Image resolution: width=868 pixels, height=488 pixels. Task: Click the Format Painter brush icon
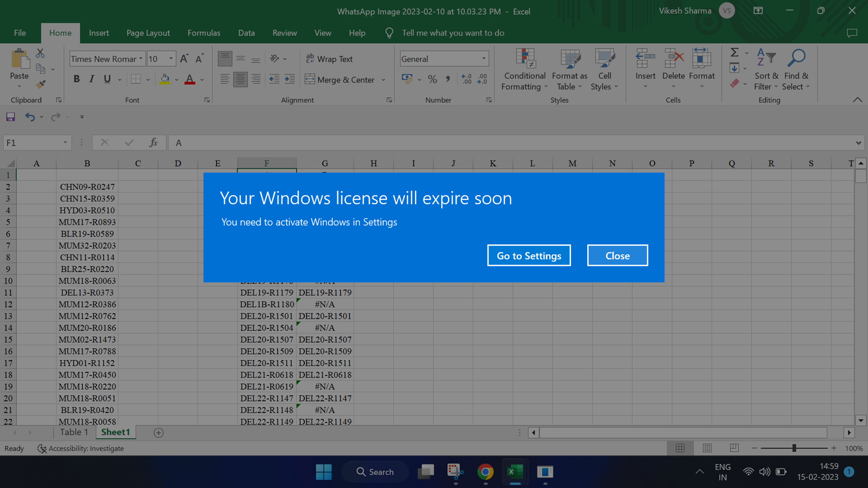(41, 84)
